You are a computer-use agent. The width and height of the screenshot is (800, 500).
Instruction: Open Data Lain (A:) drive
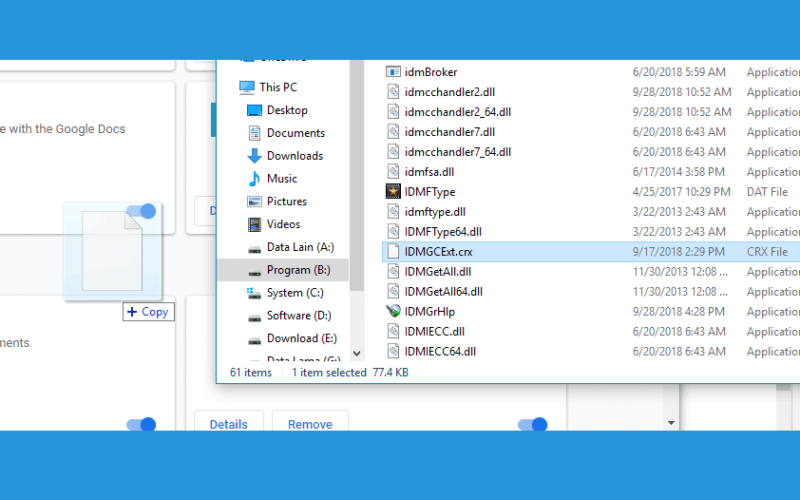point(300,247)
